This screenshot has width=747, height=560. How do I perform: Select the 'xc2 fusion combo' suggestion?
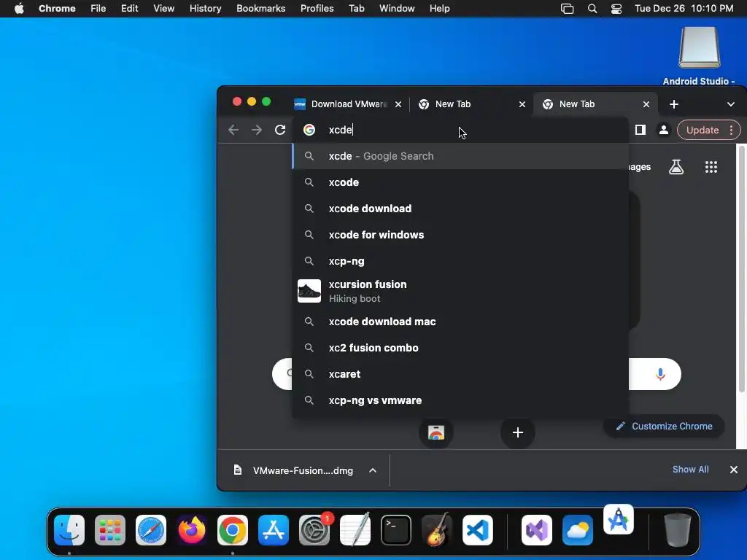[x=460, y=348]
